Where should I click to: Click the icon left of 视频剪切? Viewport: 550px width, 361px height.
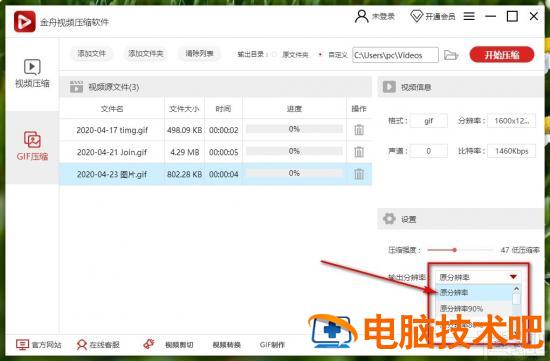149,344
